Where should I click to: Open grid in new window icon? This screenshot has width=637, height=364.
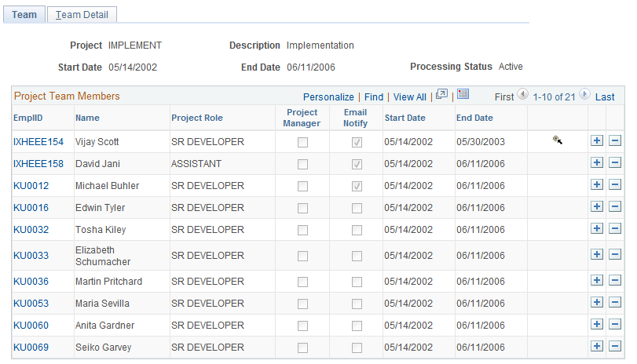[x=441, y=95]
